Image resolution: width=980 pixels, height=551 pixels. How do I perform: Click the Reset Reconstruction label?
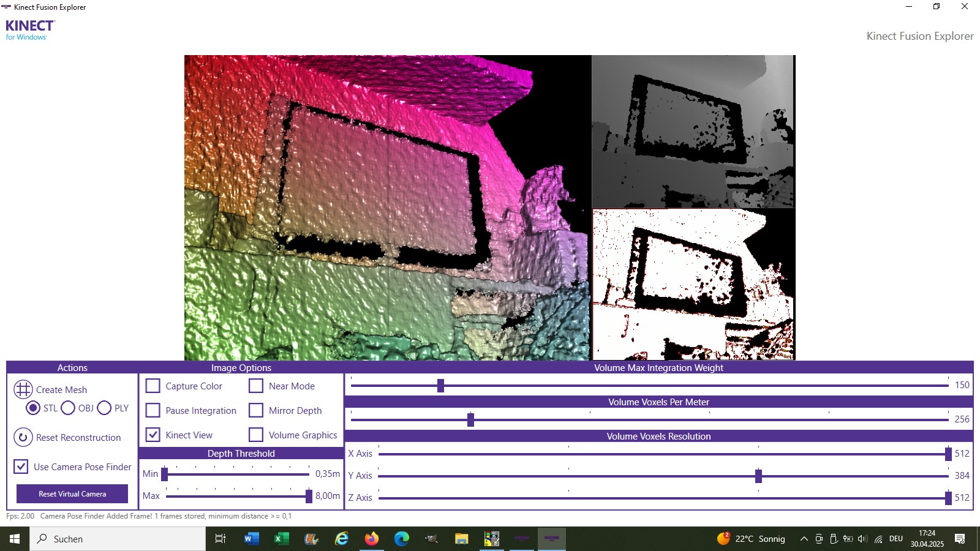tap(78, 437)
